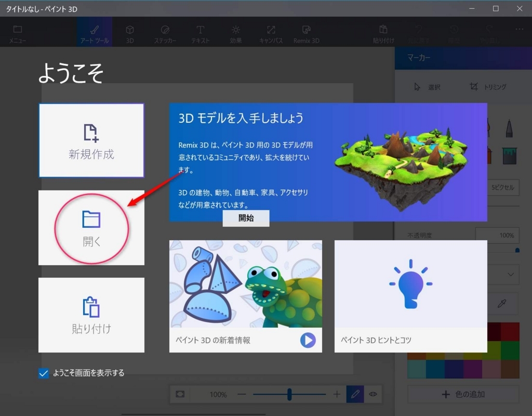Image resolution: width=532 pixels, height=416 pixels.
Task: Click the 貼り付け welcome tile
Action: point(91,315)
